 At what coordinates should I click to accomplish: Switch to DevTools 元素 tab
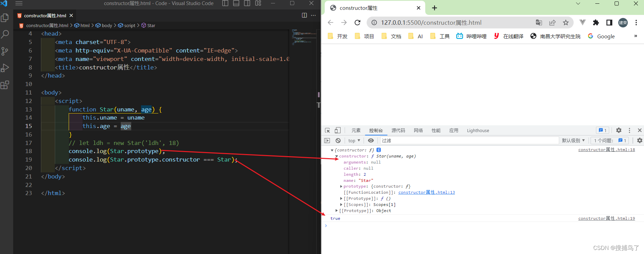356,130
